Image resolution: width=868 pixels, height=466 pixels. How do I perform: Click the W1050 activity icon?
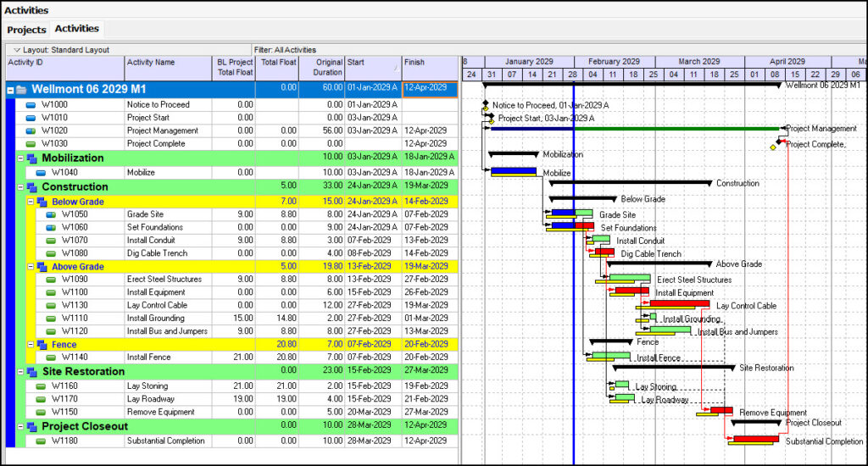click(x=51, y=214)
